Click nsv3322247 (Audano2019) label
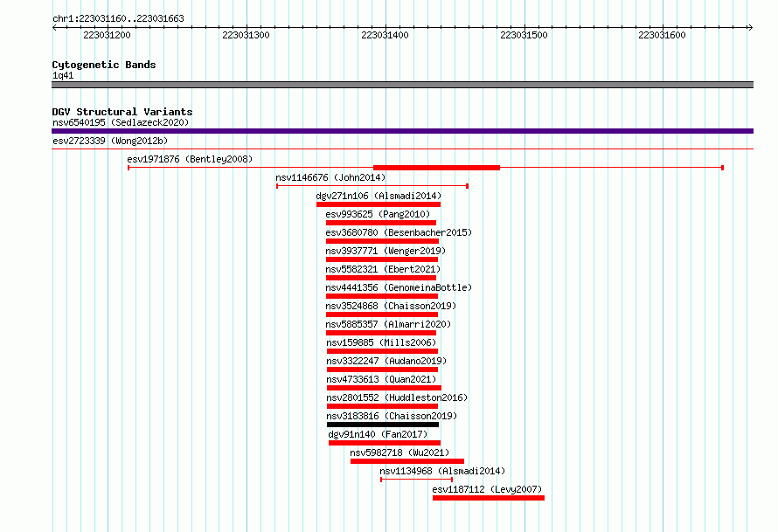This screenshot has height=532, width=778. pyautogui.click(x=386, y=361)
